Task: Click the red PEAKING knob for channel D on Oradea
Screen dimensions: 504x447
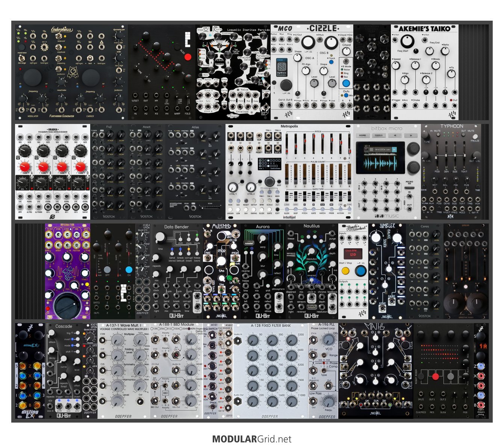Action: [x=81, y=167]
